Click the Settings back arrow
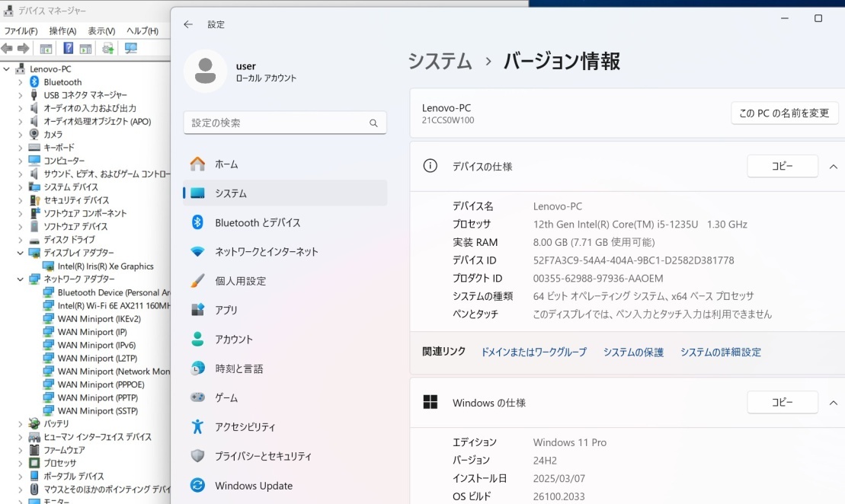845x504 pixels. coord(188,24)
